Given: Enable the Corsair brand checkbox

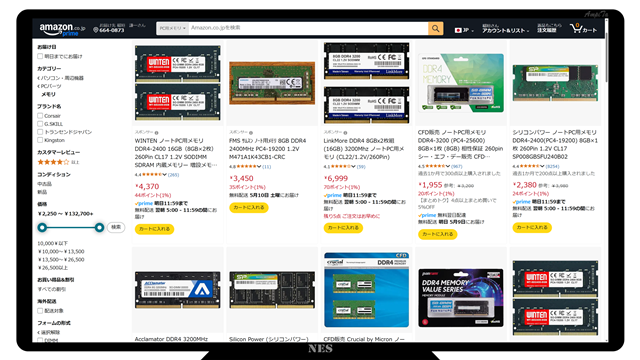Looking at the screenshot, I should coord(40,116).
